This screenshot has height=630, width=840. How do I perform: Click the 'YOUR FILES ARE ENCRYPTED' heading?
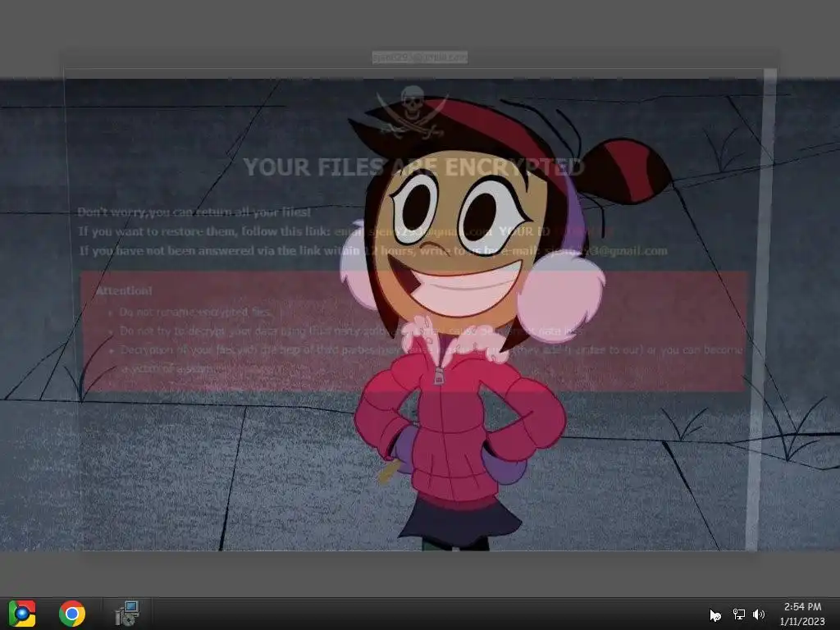(x=413, y=167)
